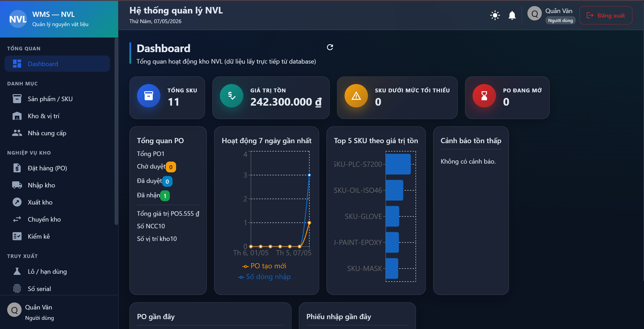Open Dashboard in the sidebar
This screenshot has height=329, width=644.
click(57, 64)
